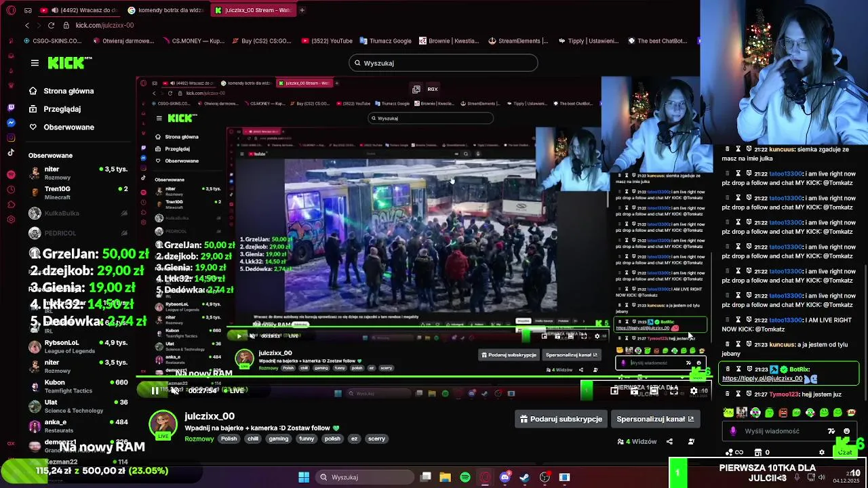
Task: Reload the Kick page
Action: [x=51, y=25]
